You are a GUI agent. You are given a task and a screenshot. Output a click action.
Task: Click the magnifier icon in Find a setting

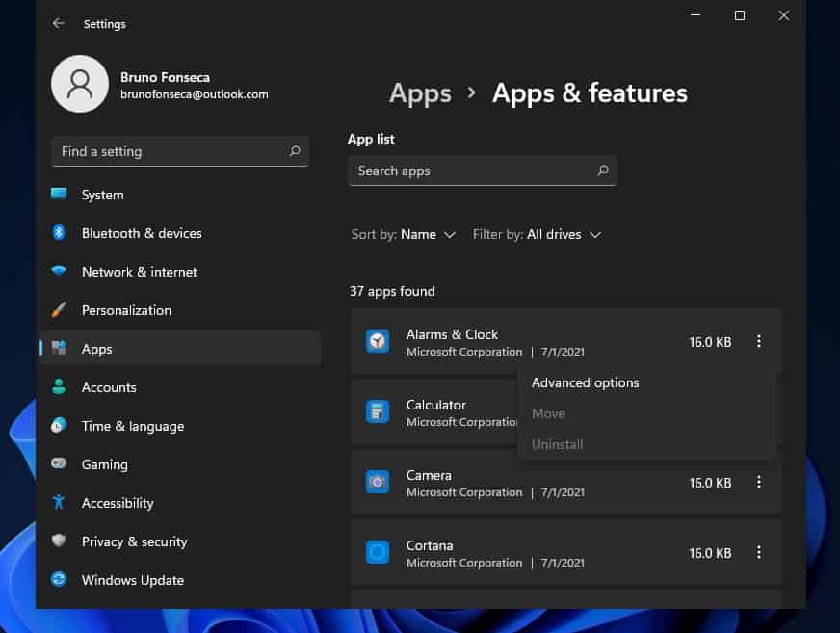294,151
